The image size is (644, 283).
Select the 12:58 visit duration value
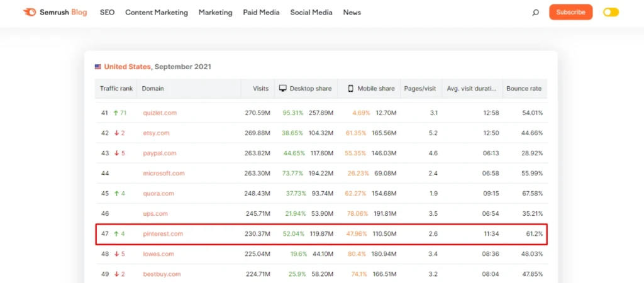coord(491,113)
